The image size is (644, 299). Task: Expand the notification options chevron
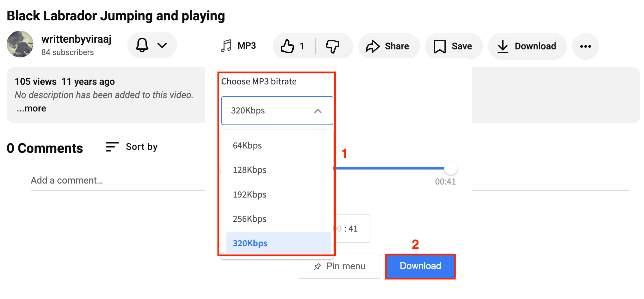pos(162,45)
